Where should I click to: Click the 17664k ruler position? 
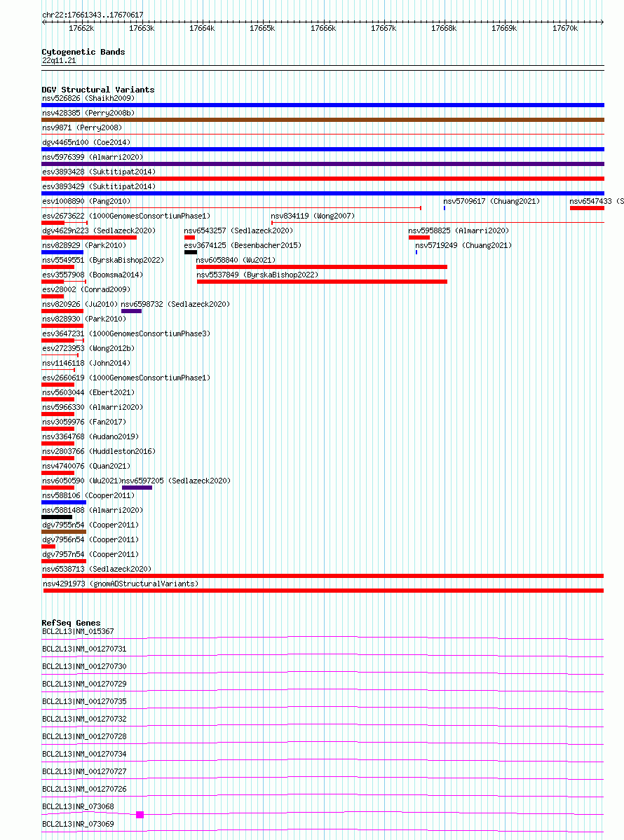202,29
